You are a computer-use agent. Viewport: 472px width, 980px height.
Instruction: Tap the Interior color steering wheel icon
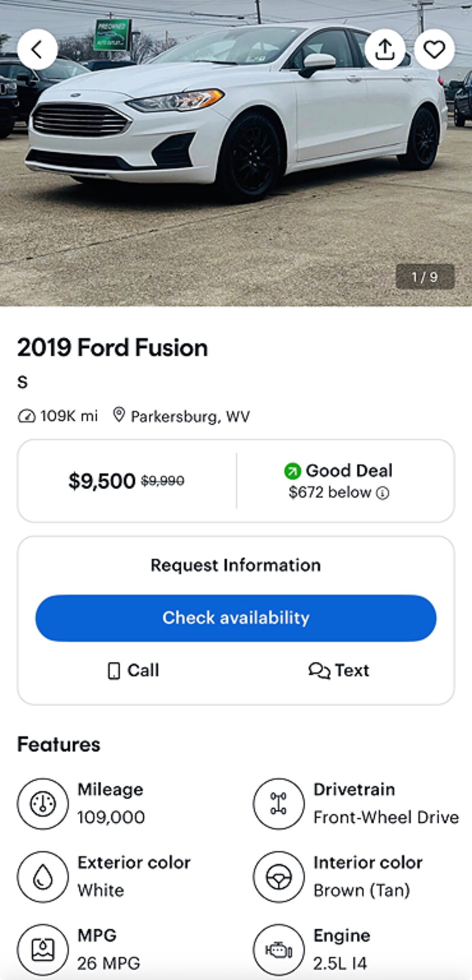(x=278, y=876)
